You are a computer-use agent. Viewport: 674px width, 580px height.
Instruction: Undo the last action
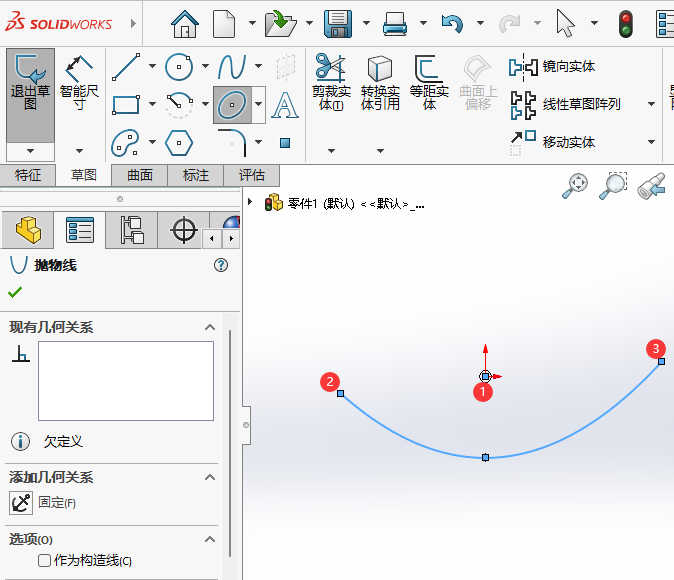452,24
